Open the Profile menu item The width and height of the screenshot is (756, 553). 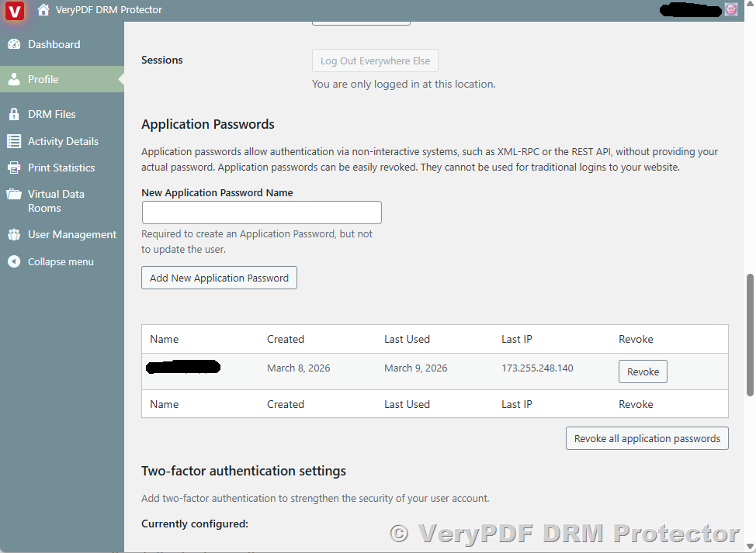(x=43, y=79)
